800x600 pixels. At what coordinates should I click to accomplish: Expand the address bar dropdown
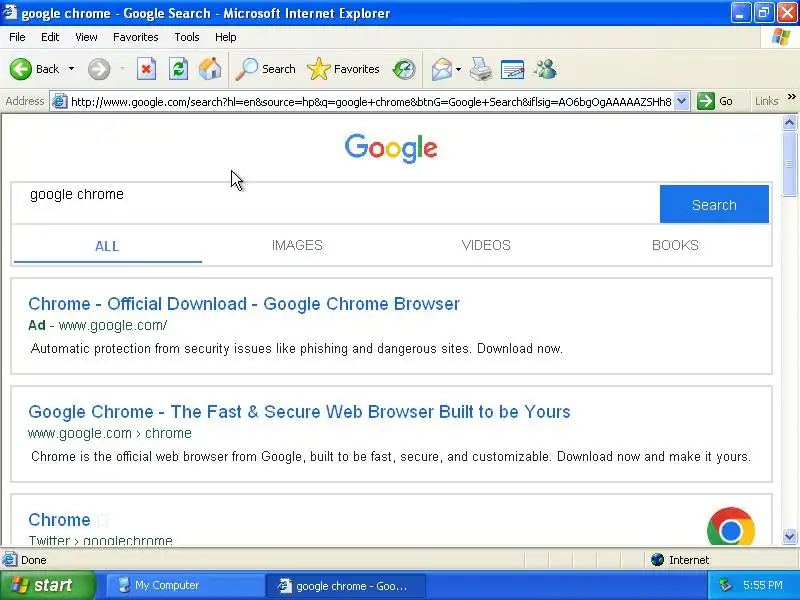(x=682, y=101)
